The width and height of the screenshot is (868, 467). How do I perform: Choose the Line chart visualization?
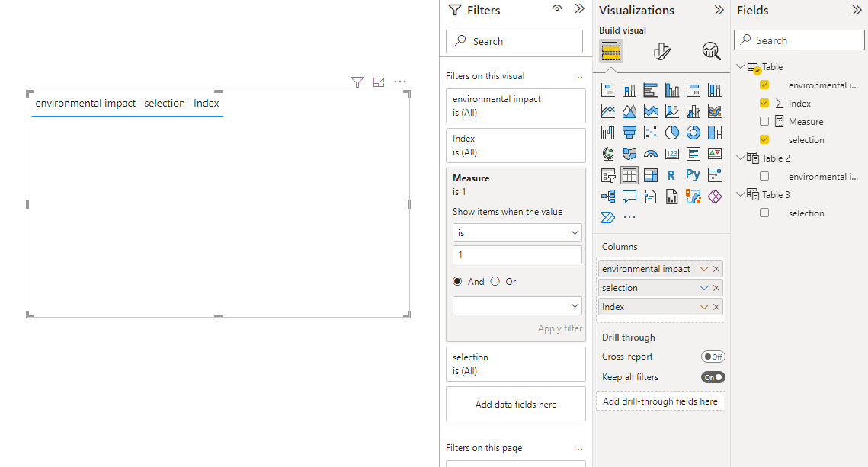tap(608, 112)
